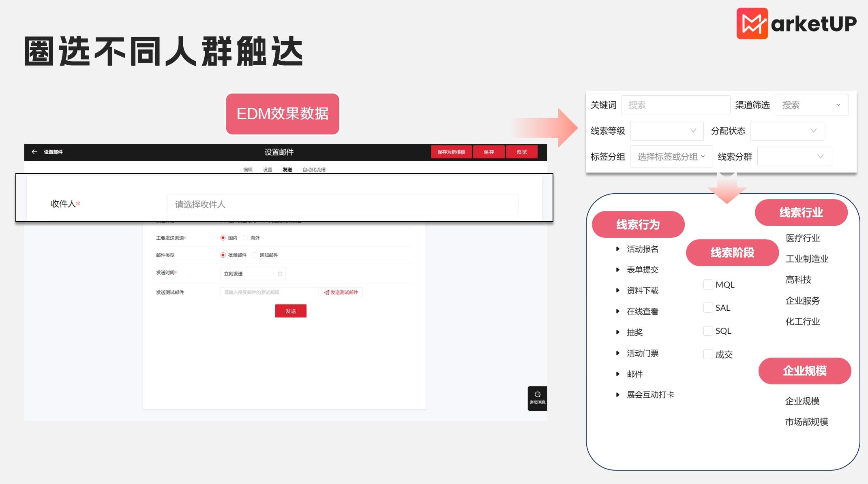The height and width of the screenshot is (484, 868).
Task: Expand the 表单提交 item
Action: coord(618,270)
